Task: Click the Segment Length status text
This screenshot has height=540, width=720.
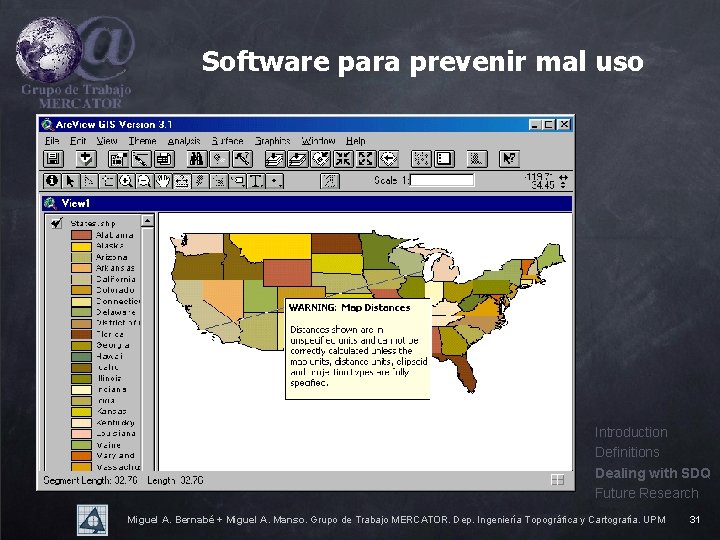Action: (x=90, y=480)
